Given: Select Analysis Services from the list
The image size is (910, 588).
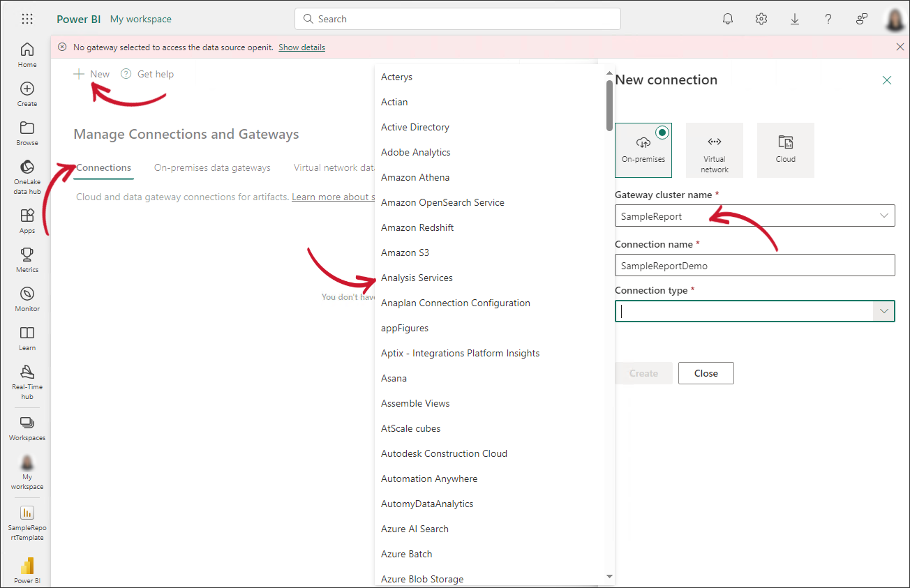Looking at the screenshot, I should coord(417,278).
